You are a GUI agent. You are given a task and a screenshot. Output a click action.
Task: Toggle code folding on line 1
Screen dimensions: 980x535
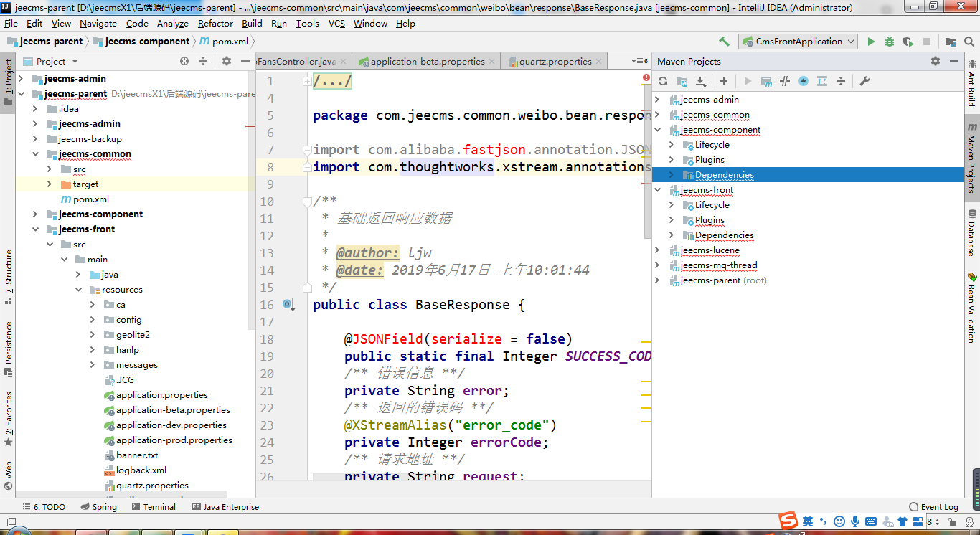(x=307, y=81)
